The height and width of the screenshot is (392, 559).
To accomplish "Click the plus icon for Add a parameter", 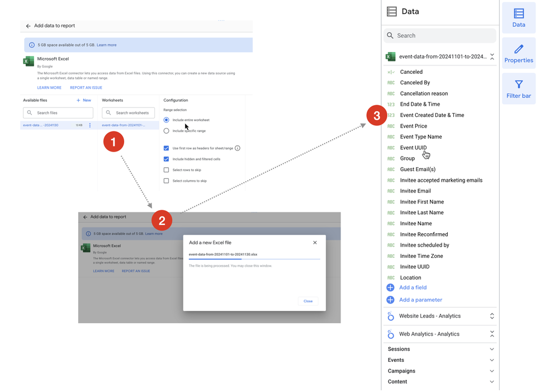I will (x=391, y=300).
